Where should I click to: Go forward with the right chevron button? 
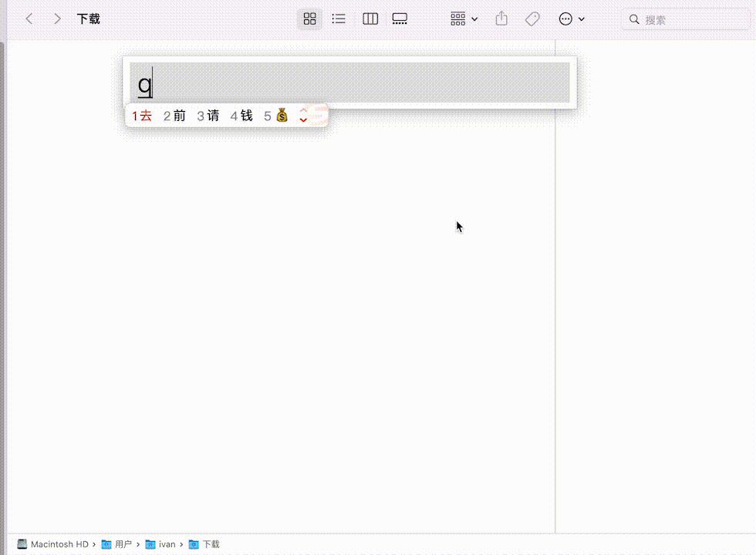pos(57,18)
